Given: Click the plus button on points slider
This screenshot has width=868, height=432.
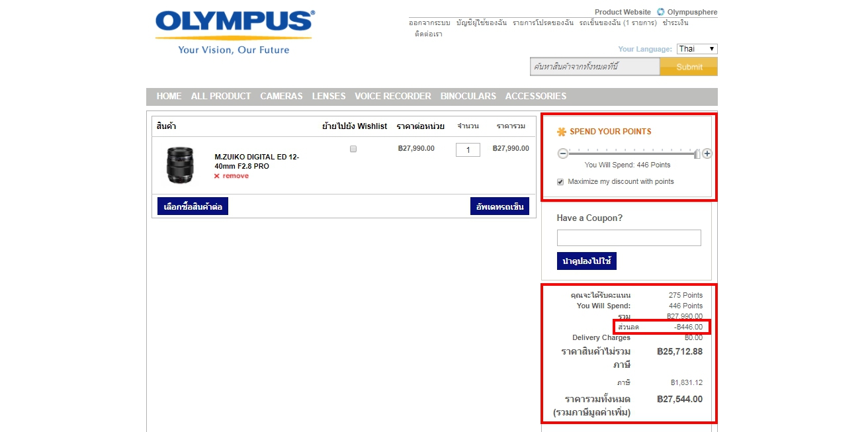Looking at the screenshot, I should [707, 153].
